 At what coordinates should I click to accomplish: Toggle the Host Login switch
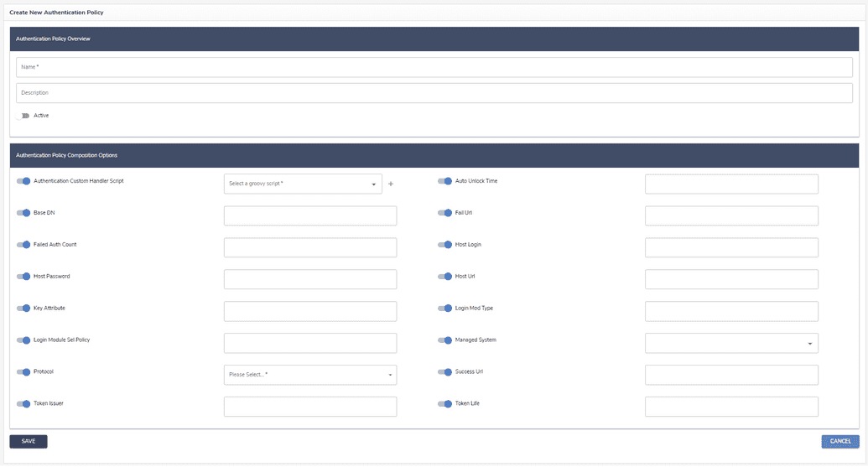(x=445, y=245)
